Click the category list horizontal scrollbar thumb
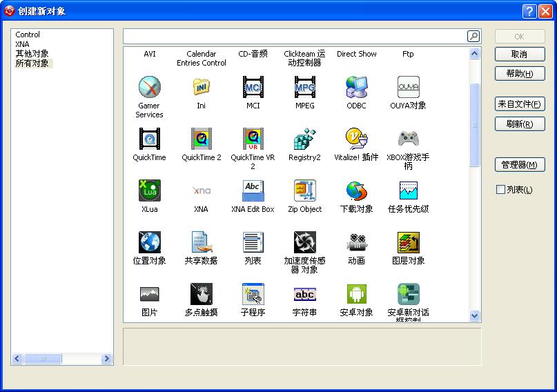 pyautogui.click(x=43, y=359)
